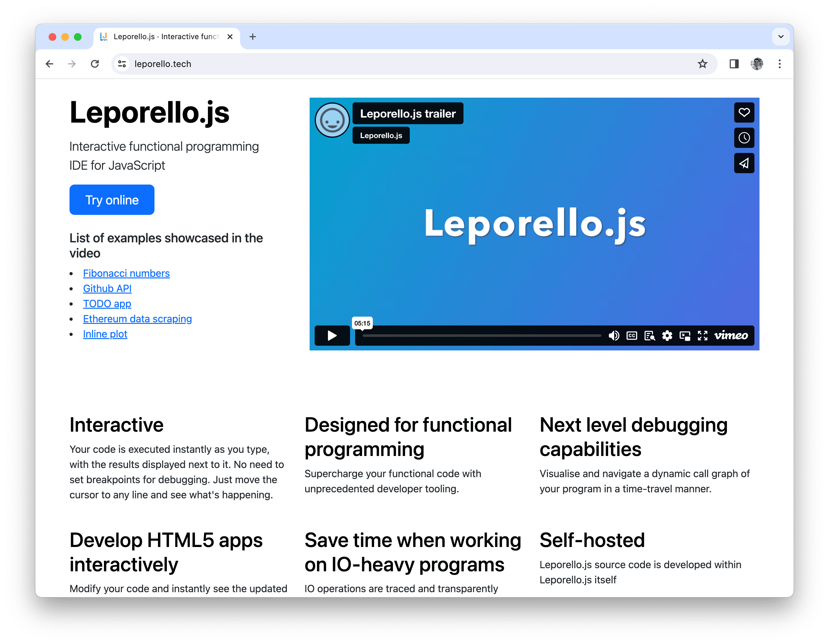
Task: Toggle closed captions on the video
Action: (x=631, y=336)
